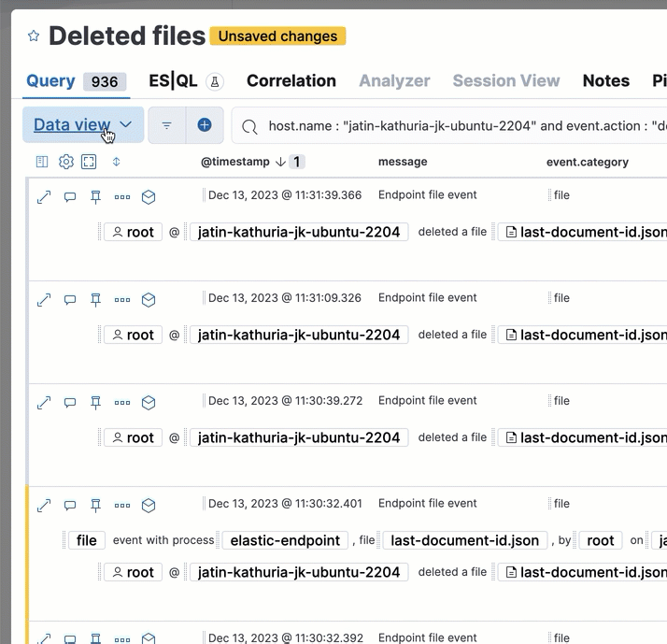The width and height of the screenshot is (667, 644).
Task: Click the root user badge in first event
Action: click(x=133, y=232)
